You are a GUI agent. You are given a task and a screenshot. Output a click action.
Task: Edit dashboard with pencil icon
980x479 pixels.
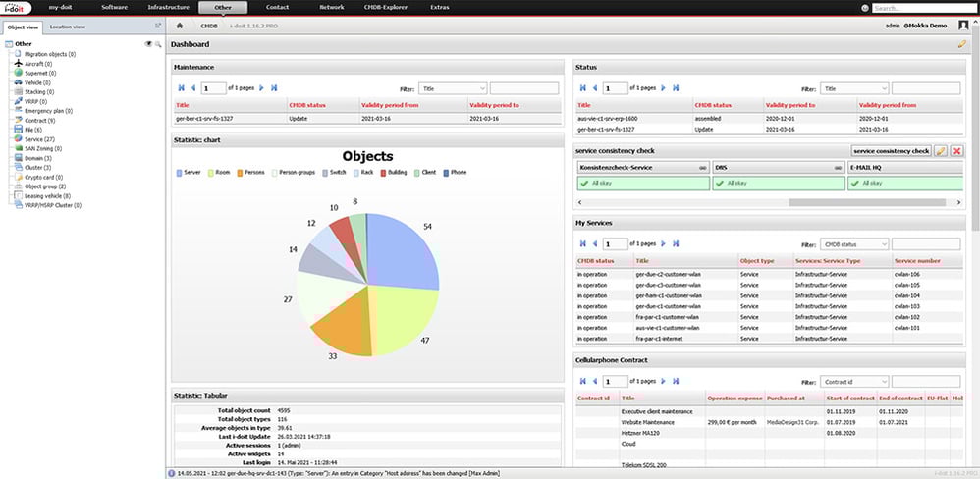[x=961, y=44]
